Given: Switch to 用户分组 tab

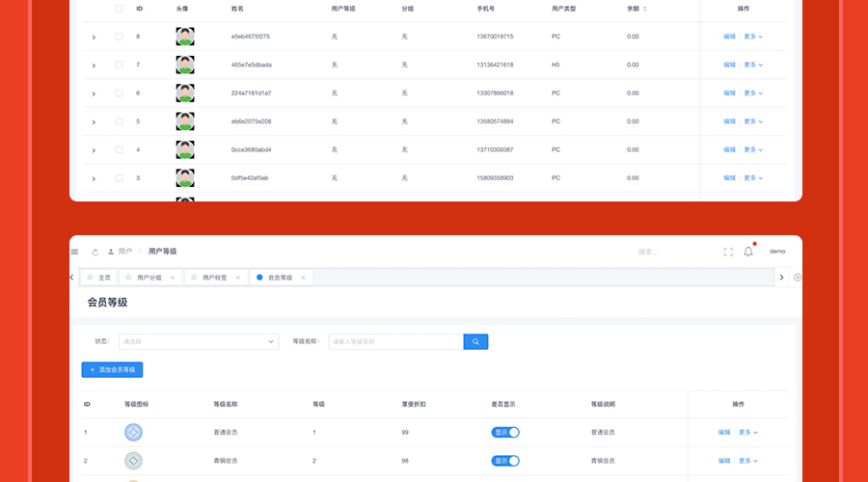Looking at the screenshot, I should (149, 278).
